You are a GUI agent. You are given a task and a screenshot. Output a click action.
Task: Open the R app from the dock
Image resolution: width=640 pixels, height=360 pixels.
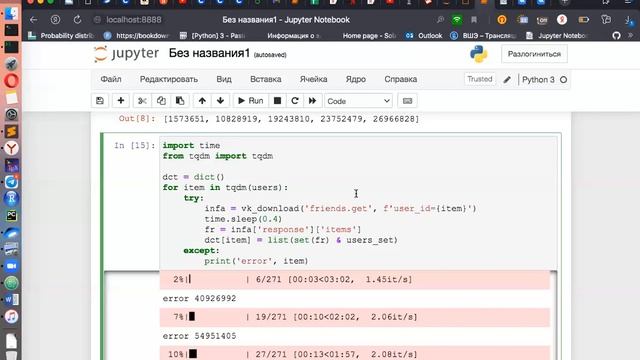[x=11, y=198]
